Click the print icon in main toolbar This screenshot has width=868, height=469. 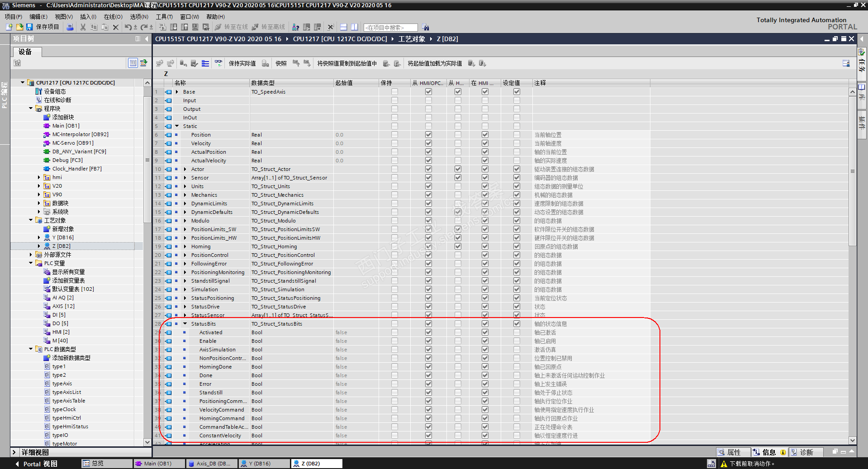pyautogui.click(x=70, y=27)
